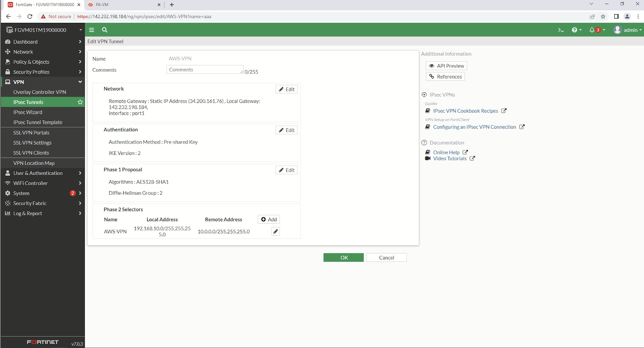Expand the Network menu
Viewport: 644px width, 348px height.
(x=43, y=52)
